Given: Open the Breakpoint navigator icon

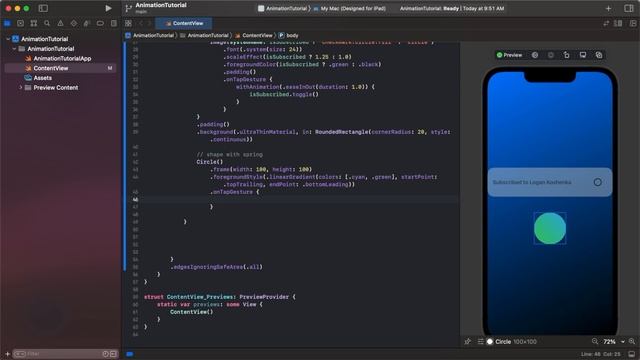Looking at the screenshot, I should coord(100,23).
